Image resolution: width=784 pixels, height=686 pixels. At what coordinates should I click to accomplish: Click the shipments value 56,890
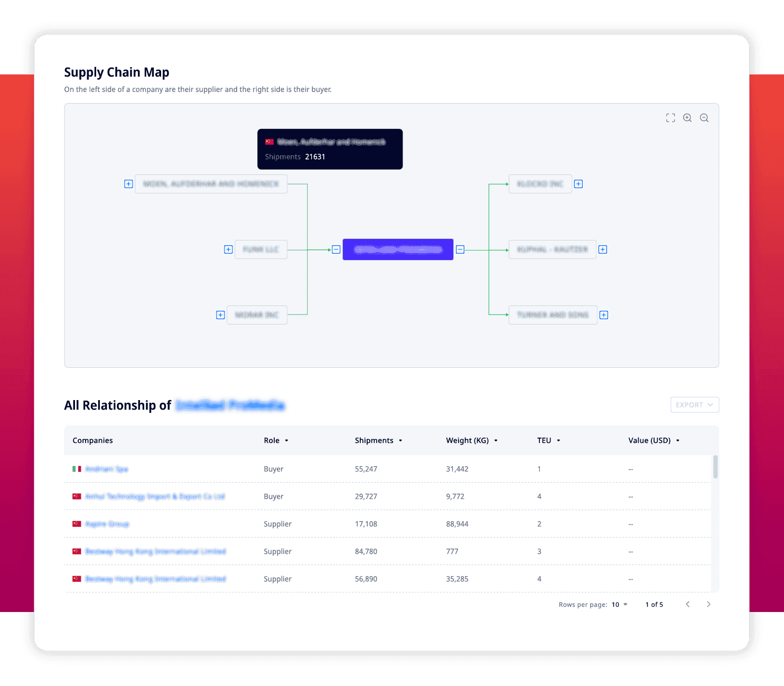[x=366, y=579]
